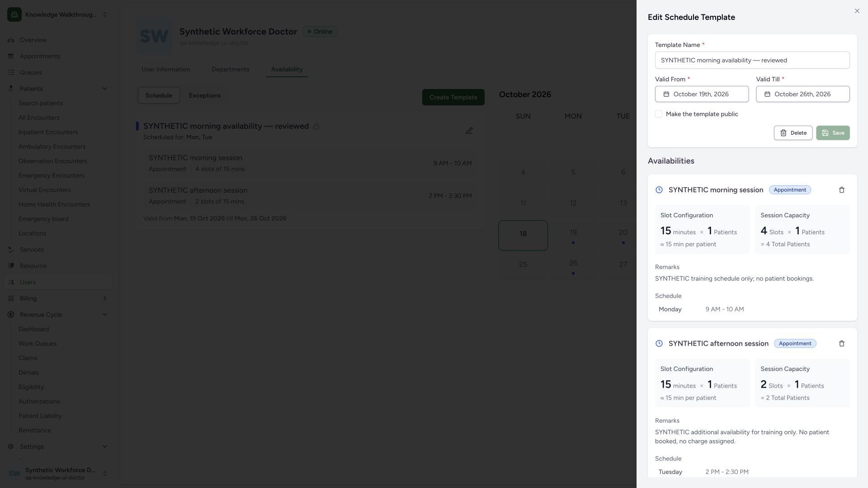Viewport: 868px width, 488px height.
Task: Click the Online status badge
Action: point(320,32)
